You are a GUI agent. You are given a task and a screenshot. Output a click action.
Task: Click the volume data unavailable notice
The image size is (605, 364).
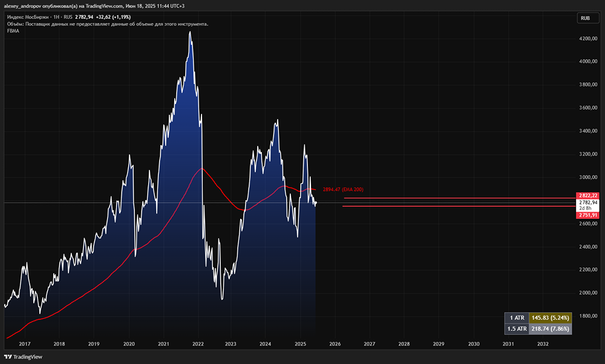coord(108,24)
